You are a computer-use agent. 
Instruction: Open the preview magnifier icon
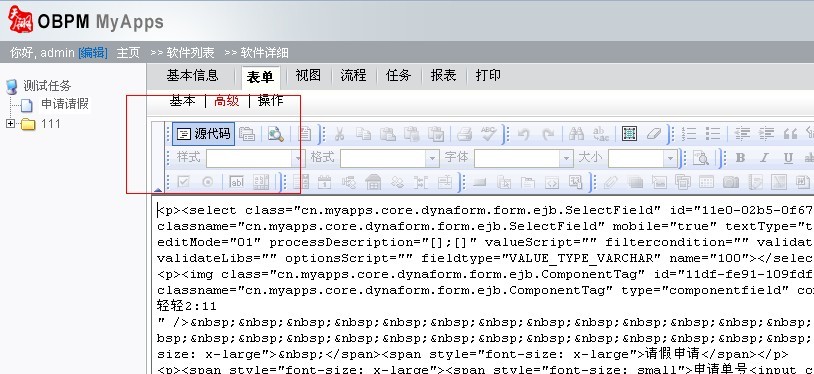(x=275, y=134)
